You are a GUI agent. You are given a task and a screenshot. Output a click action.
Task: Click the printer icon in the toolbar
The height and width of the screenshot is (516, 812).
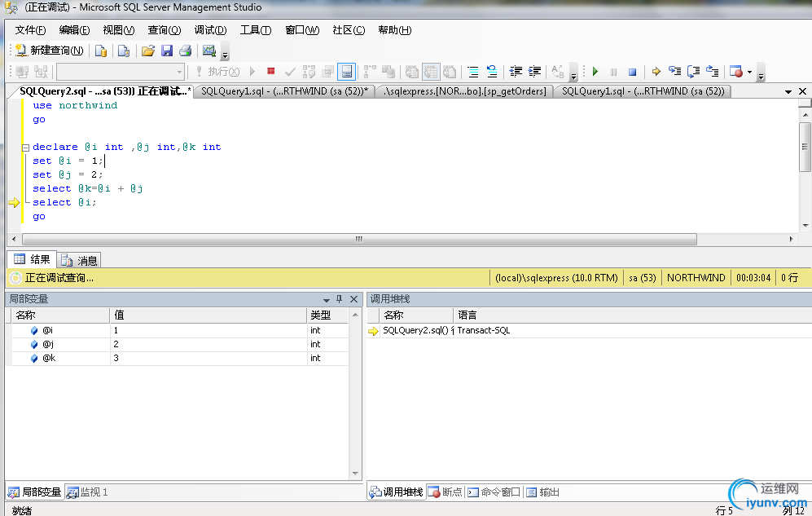click(186, 51)
